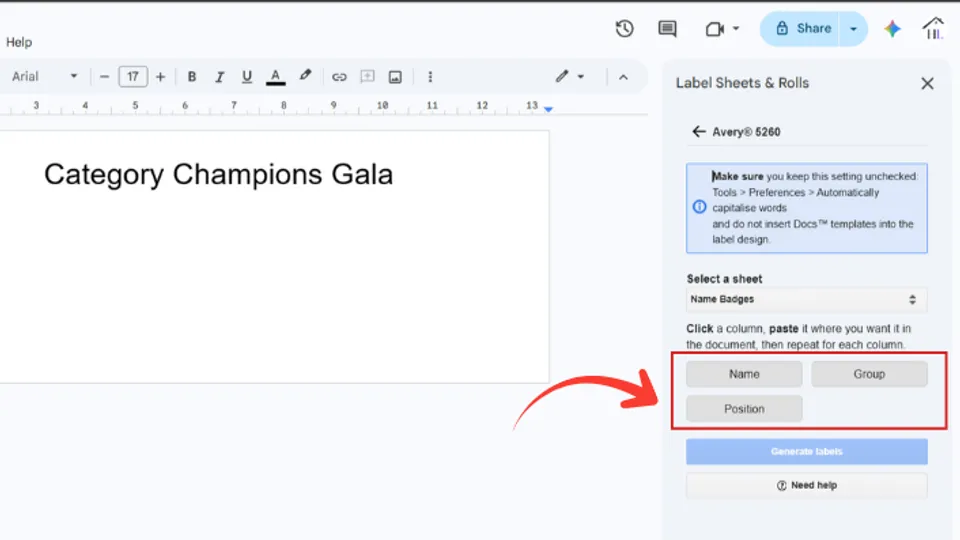Decrease font size with minus

coord(104,77)
